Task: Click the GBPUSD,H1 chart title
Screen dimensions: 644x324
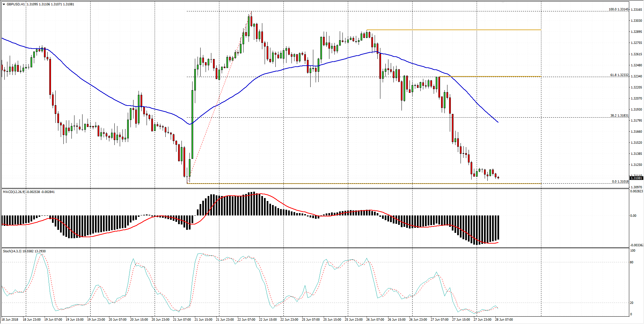Action: [x=15, y=4]
